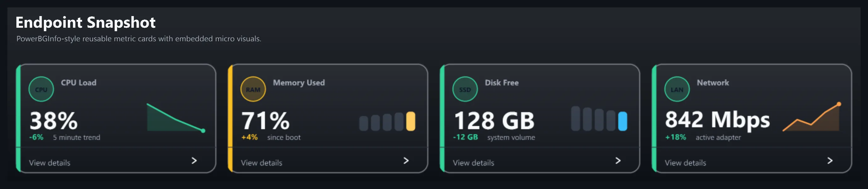Open View details under Disk Free
Viewport: 868px width, 189px height.
click(x=473, y=163)
